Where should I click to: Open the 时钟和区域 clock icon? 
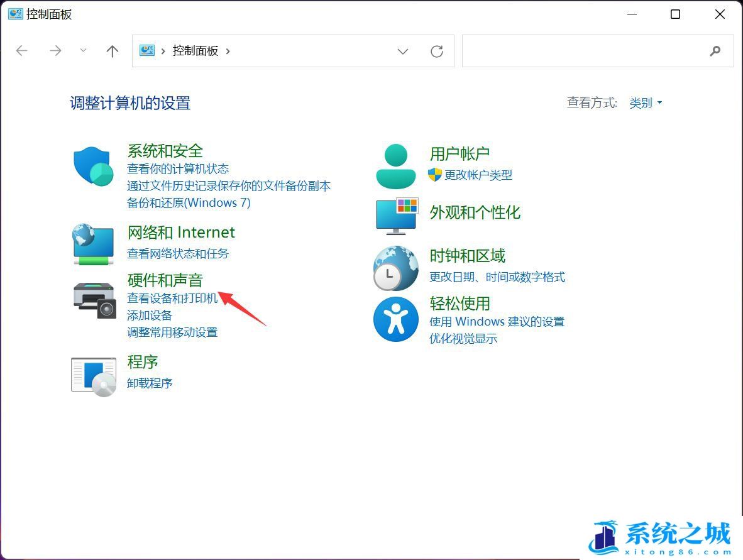click(395, 268)
